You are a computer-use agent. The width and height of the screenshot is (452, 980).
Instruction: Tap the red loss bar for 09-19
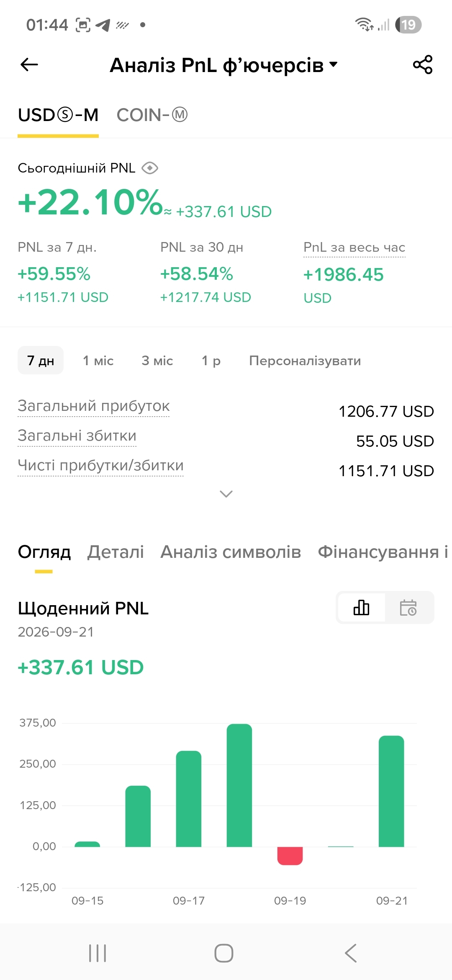tap(290, 856)
